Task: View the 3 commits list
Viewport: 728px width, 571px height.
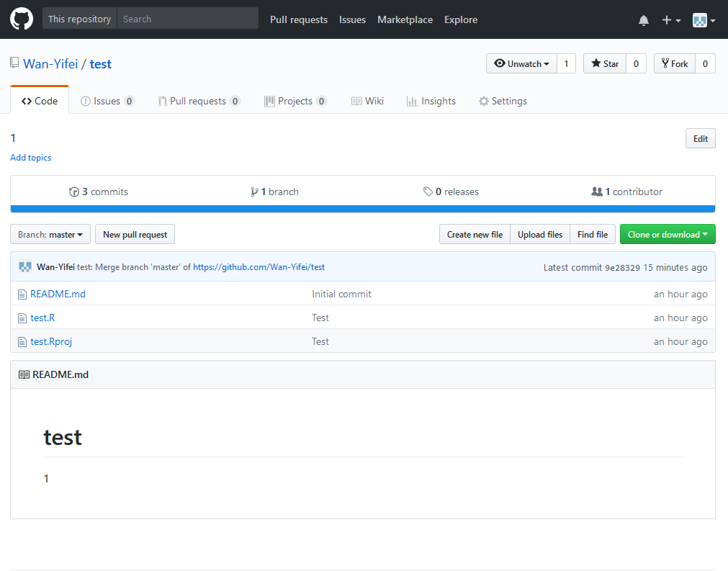Action: pos(99,192)
